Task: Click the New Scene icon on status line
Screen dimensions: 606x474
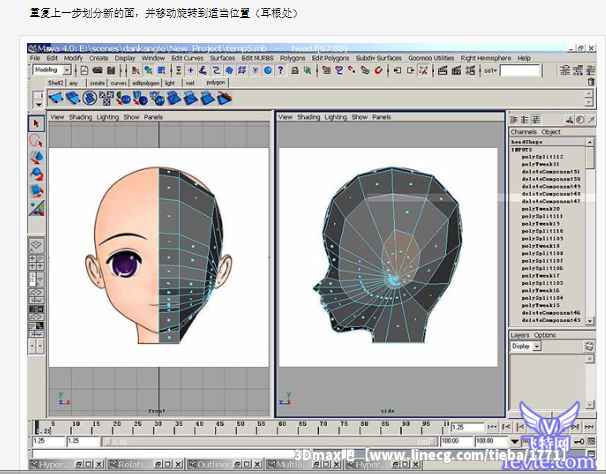Action: point(84,70)
